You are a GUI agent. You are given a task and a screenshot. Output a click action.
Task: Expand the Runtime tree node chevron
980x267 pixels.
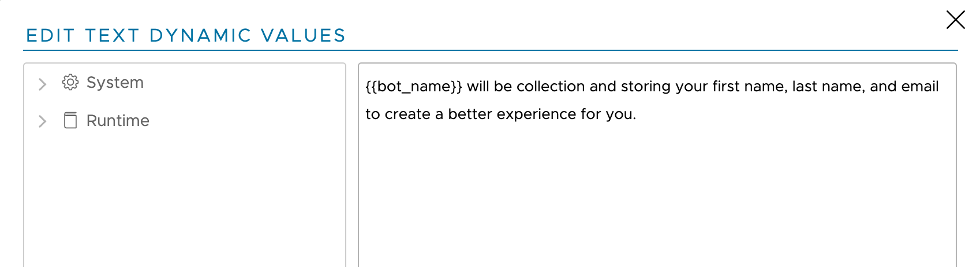[x=42, y=121]
